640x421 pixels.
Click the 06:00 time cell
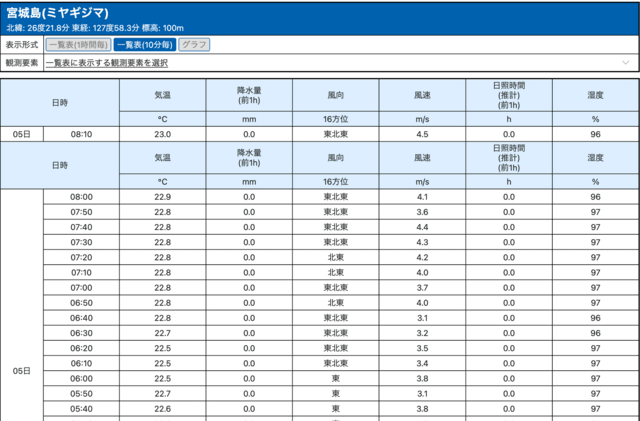tap(81, 378)
